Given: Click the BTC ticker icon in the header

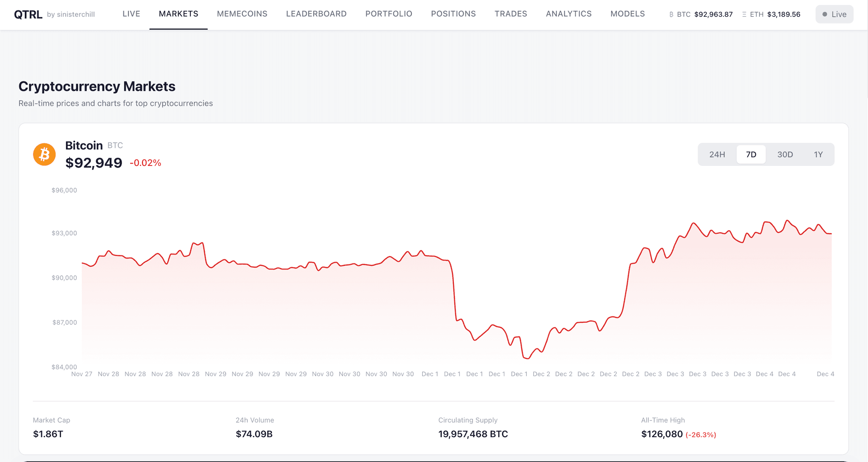Looking at the screenshot, I should (x=671, y=14).
